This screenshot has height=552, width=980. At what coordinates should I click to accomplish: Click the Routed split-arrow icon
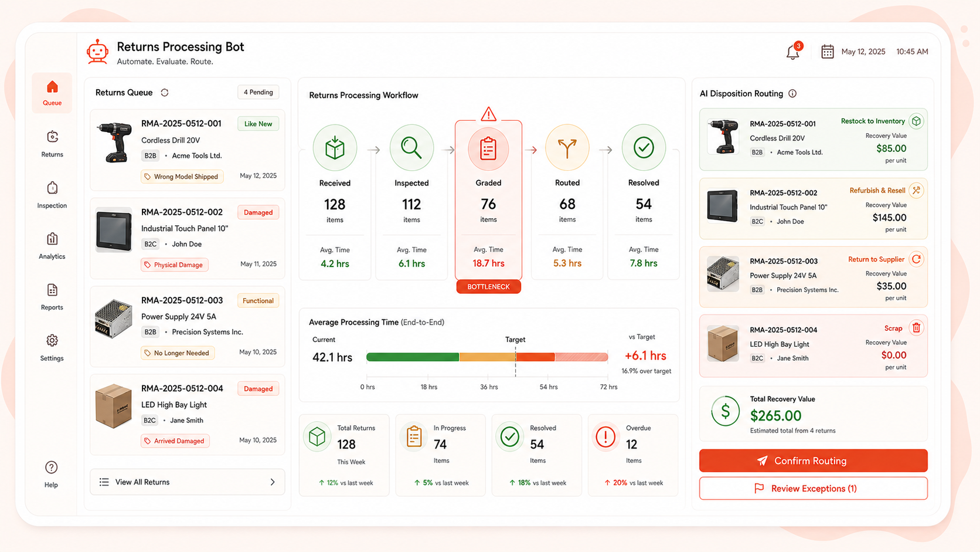[567, 148]
